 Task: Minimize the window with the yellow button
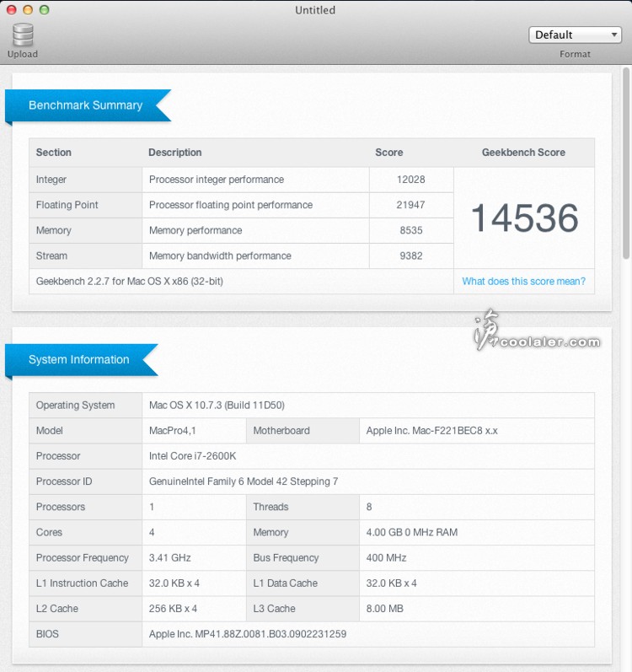pyautogui.click(x=28, y=10)
